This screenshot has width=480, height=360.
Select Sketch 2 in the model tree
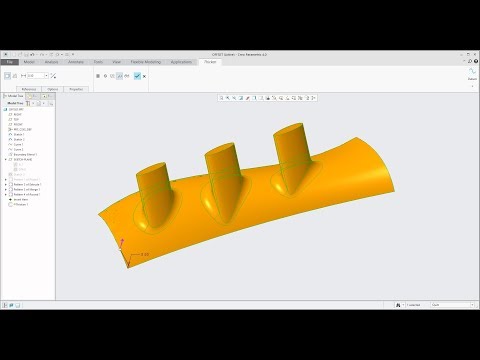[x=16, y=139]
